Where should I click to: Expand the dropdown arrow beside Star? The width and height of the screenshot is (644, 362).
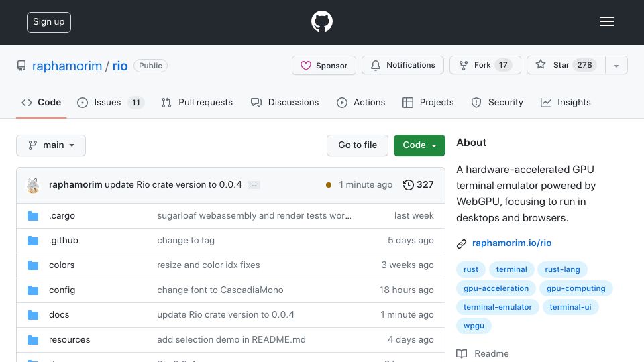[616, 66]
